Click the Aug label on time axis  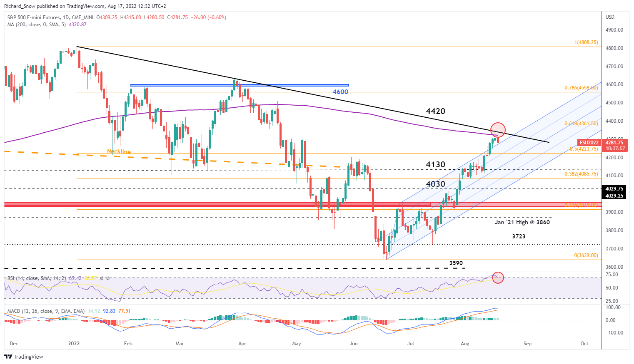[465, 344]
